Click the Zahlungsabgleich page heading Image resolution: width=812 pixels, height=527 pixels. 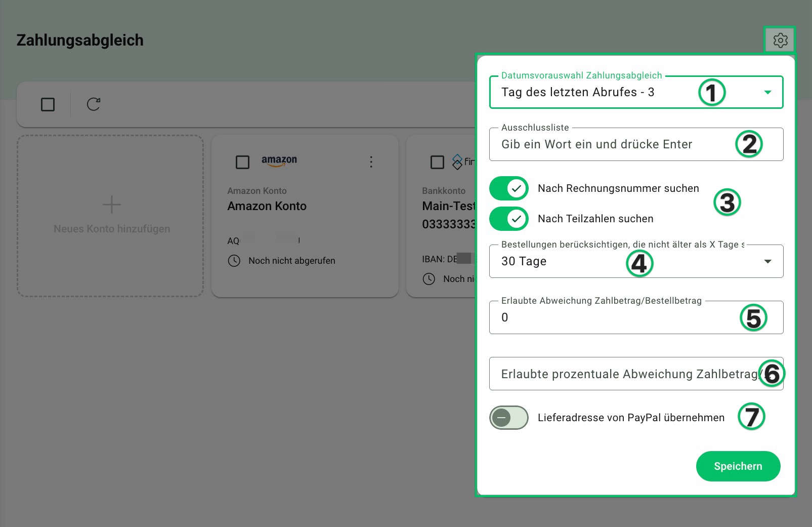80,40
